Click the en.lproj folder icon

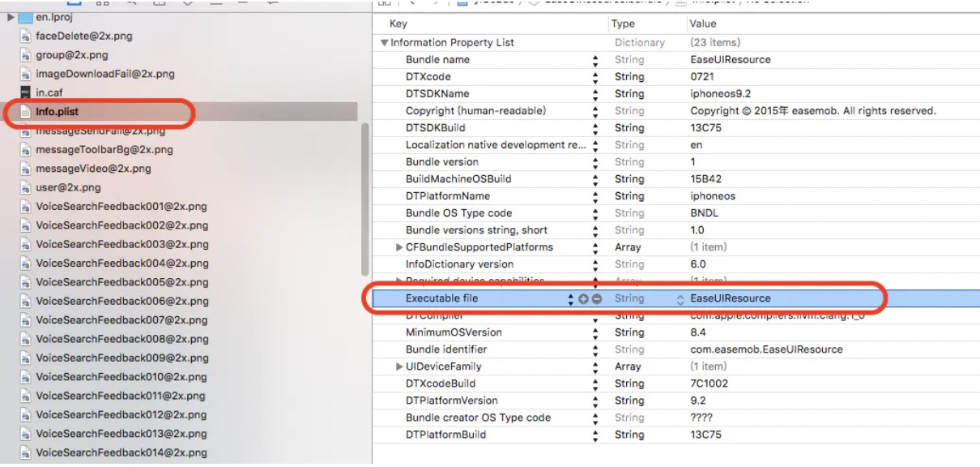(x=25, y=18)
